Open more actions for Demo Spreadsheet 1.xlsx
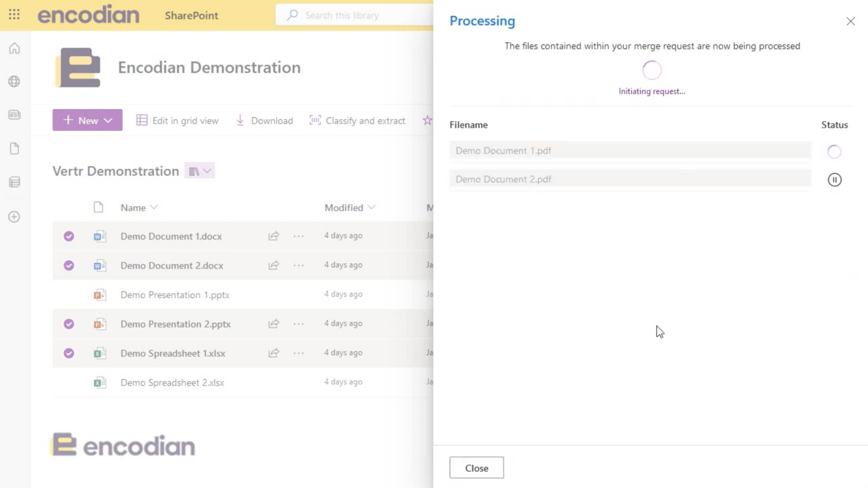The width and height of the screenshot is (868, 488). click(299, 353)
